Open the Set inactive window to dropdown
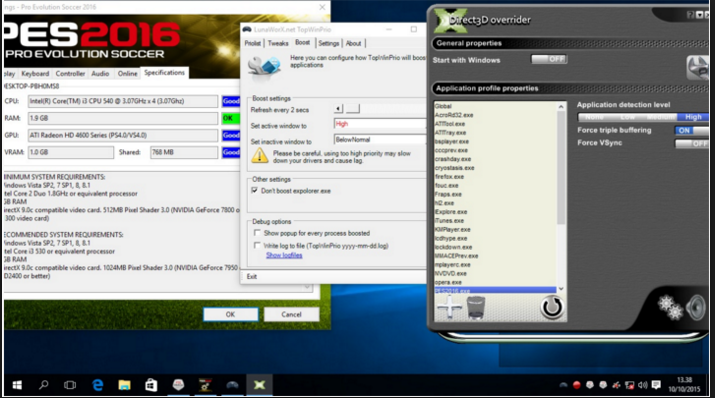This screenshot has height=398, width=715. point(379,140)
